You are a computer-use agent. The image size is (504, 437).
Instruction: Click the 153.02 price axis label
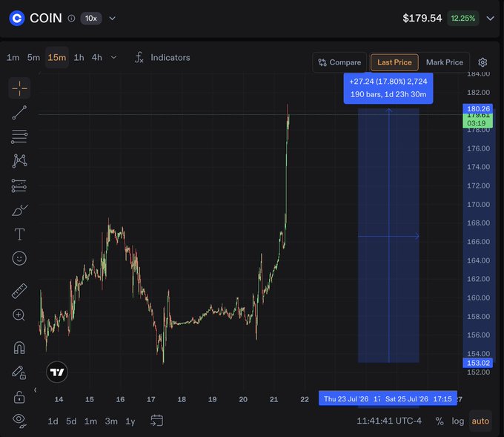478,363
